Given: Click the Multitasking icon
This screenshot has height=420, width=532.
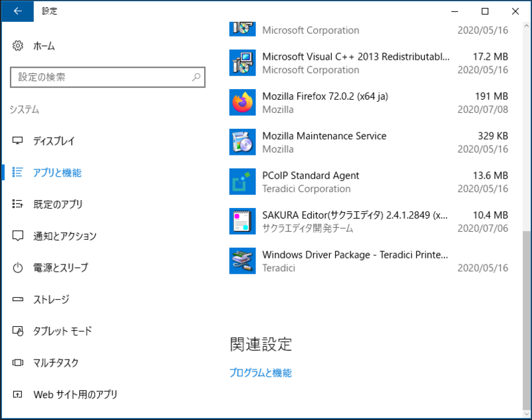Looking at the screenshot, I should click(x=18, y=363).
